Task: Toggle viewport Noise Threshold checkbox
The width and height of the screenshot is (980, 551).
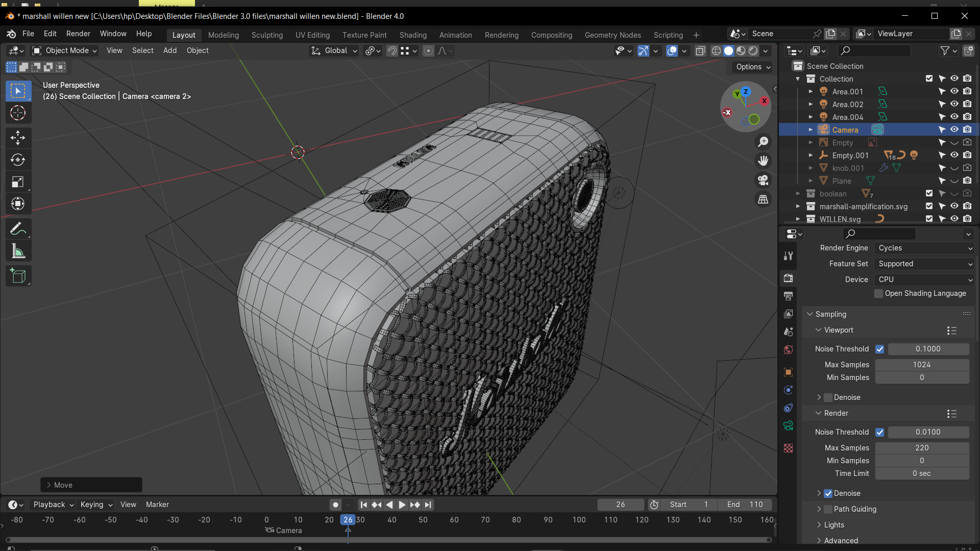Action: (879, 349)
